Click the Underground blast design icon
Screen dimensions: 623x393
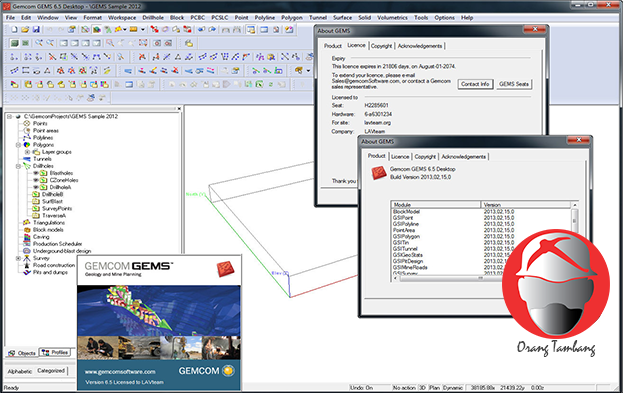pyautogui.click(x=27, y=251)
